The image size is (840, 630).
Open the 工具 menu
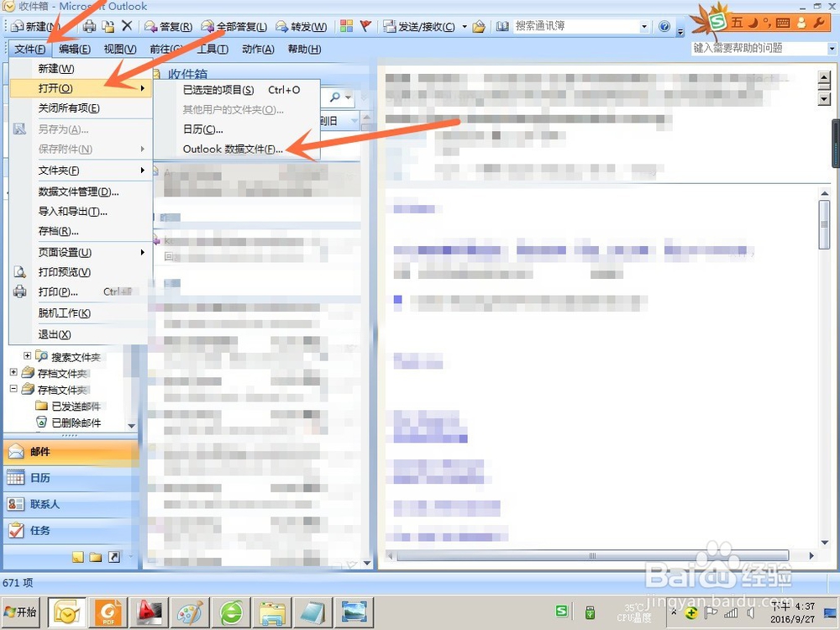pyautogui.click(x=213, y=49)
